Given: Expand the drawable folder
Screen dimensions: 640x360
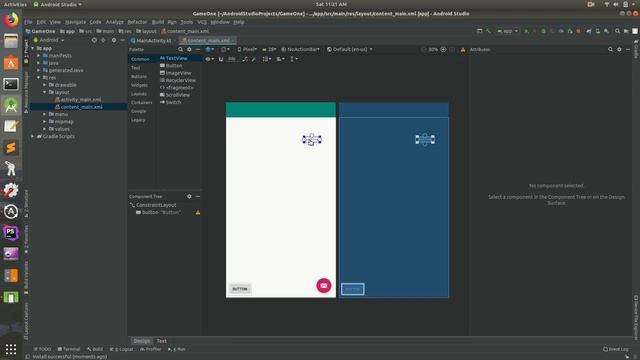Looking at the screenshot, I should [44, 85].
